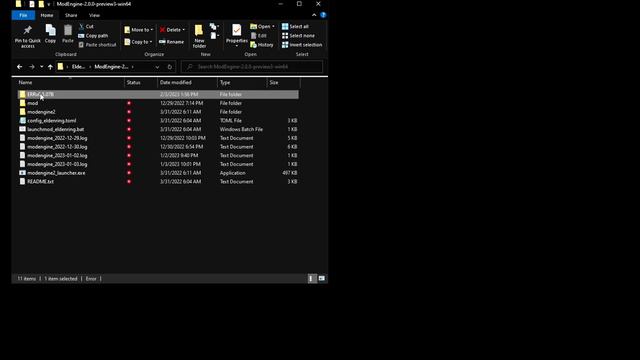Viewport: 640px width, 360px height.
Task: Open Properties of selected item
Action: coord(237,35)
